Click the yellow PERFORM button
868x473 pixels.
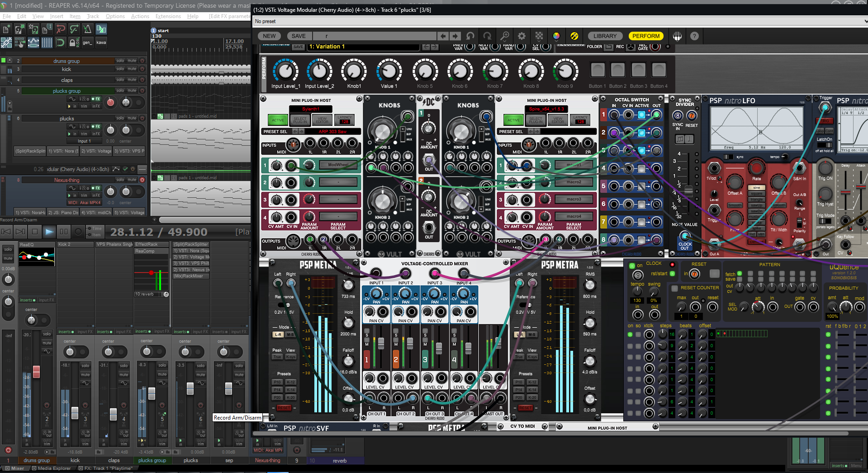[646, 36]
